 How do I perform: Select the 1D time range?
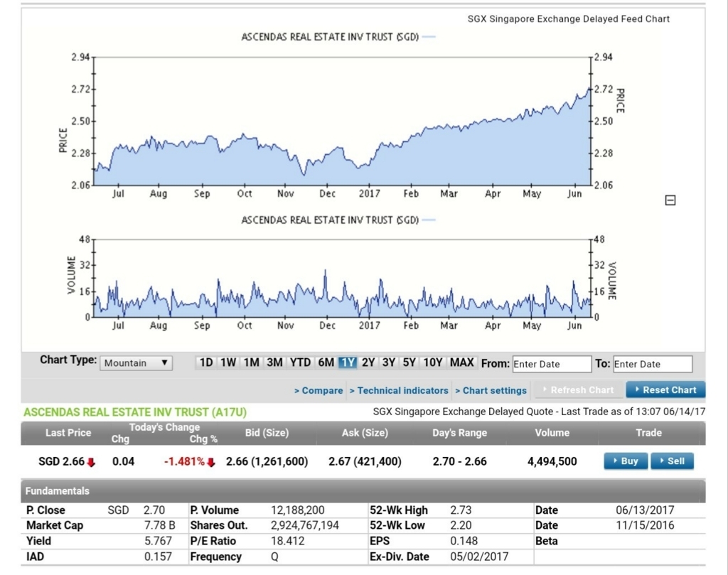(206, 362)
